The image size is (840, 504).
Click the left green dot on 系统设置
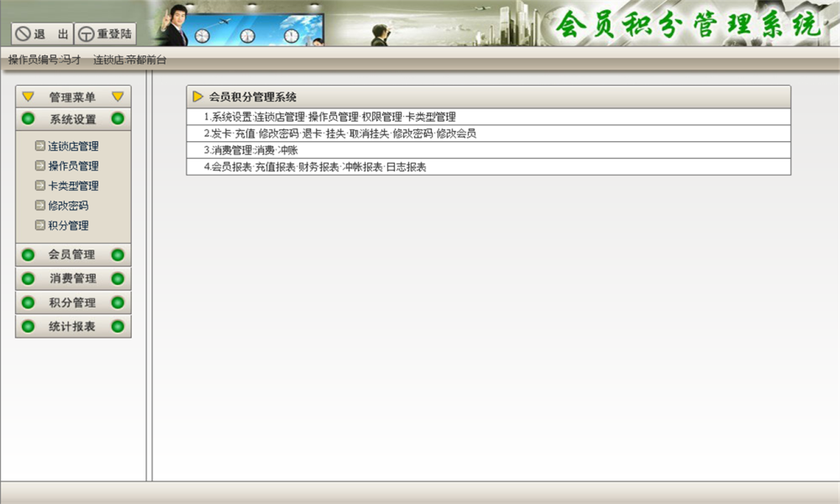pyautogui.click(x=28, y=119)
